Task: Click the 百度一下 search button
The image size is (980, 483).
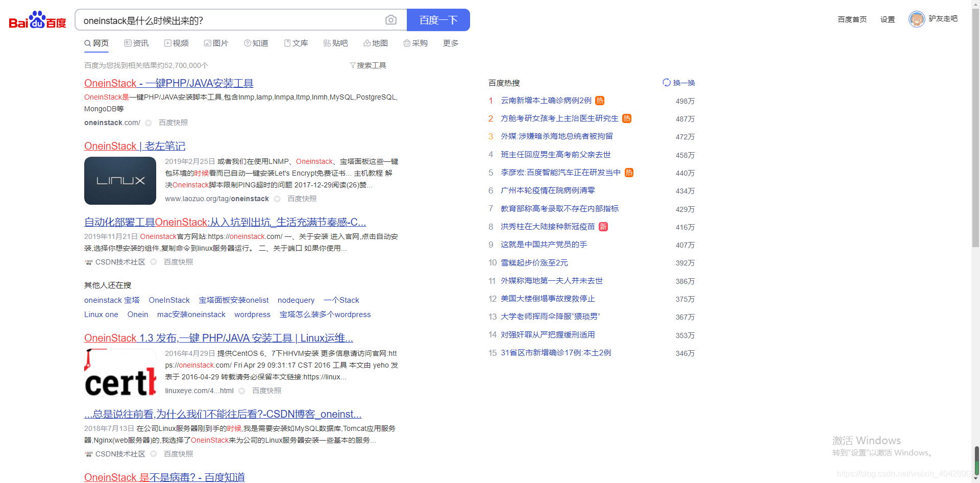Action: point(438,20)
